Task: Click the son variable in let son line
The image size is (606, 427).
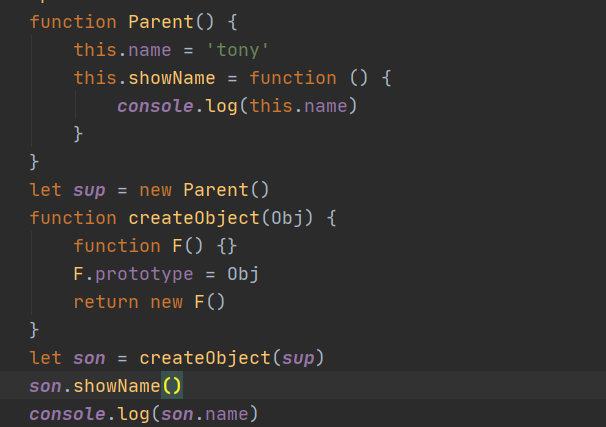Action: (x=89, y=358)
